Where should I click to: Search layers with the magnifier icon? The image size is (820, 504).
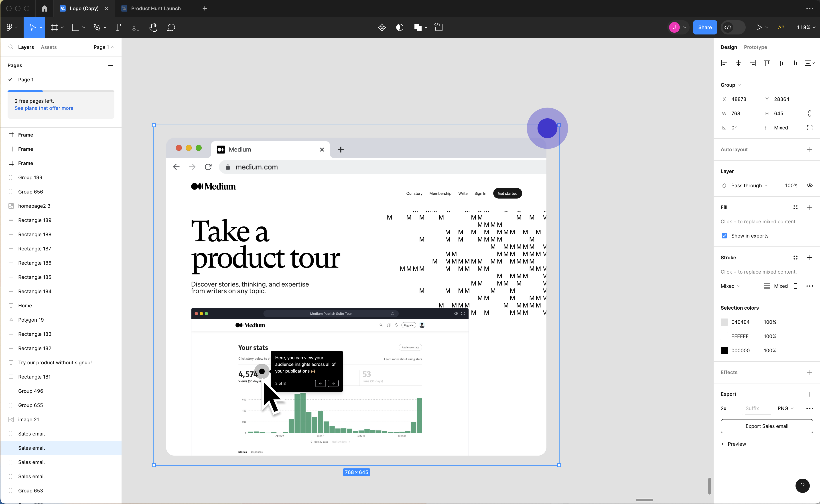coord(11,47)
